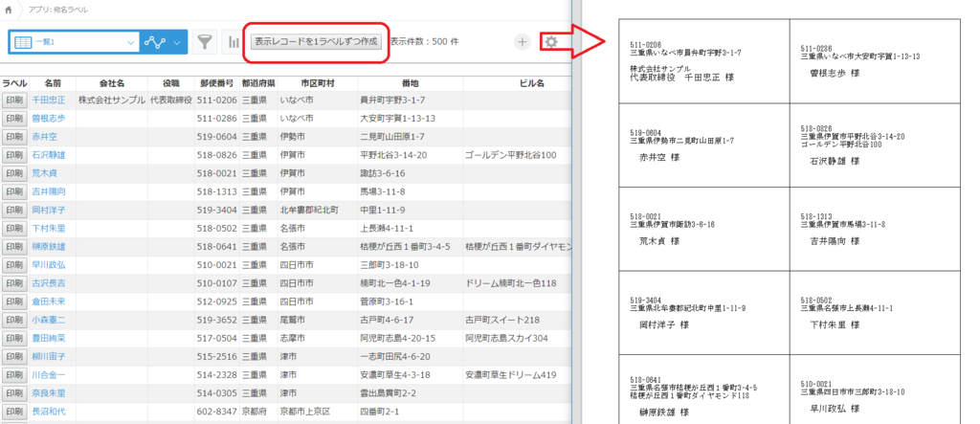Click the 市区町村 column header
The height and width of the screenshot is (424, 980).
click(x=318, y=83)
